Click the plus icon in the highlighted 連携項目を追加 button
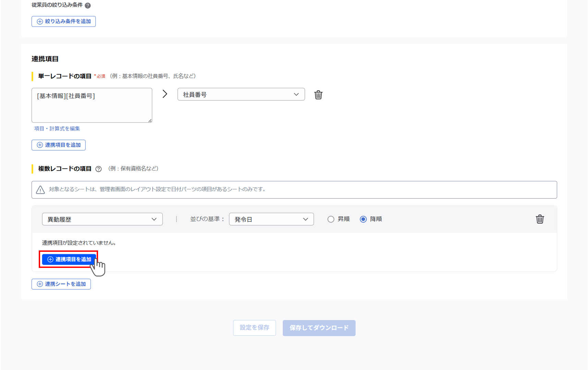The image size is (588, 370). click(50, 259)
